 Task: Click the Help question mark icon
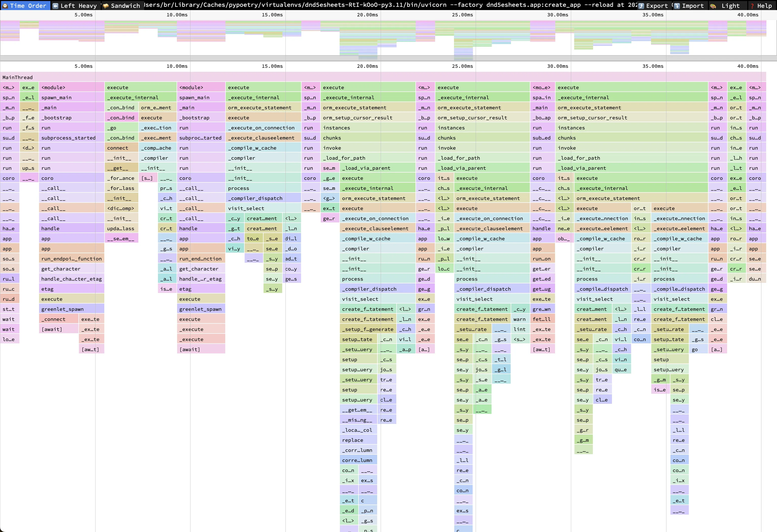pos(752,6)
